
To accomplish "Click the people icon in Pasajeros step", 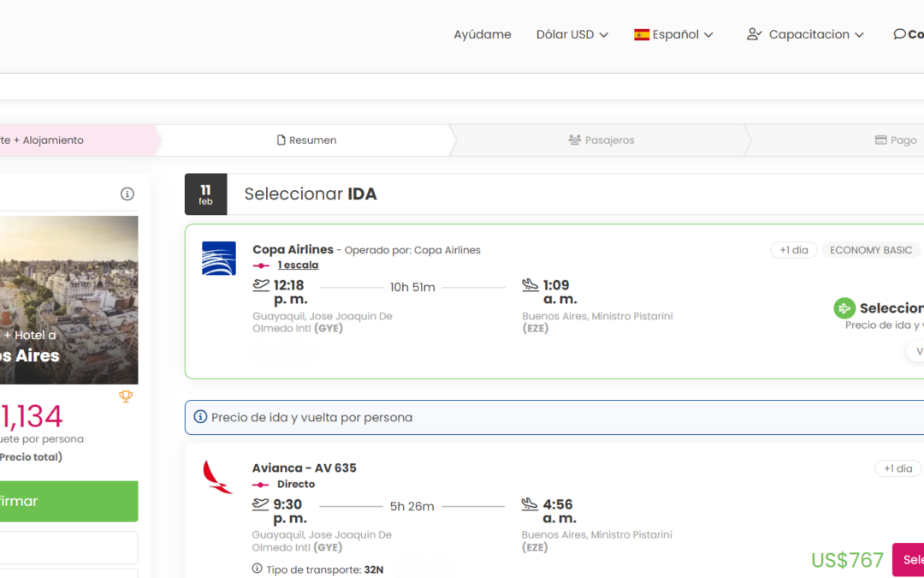I will pyautogui.click(x=575, y=140).
